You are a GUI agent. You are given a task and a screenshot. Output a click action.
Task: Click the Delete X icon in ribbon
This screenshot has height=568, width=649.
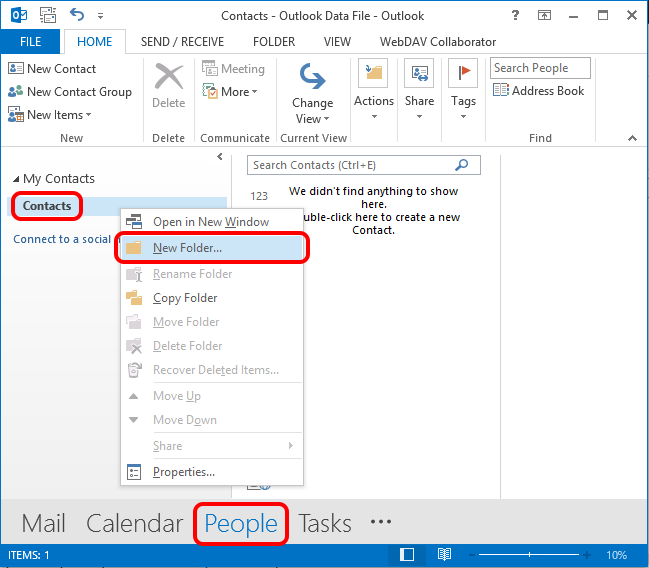pos(168,77)
